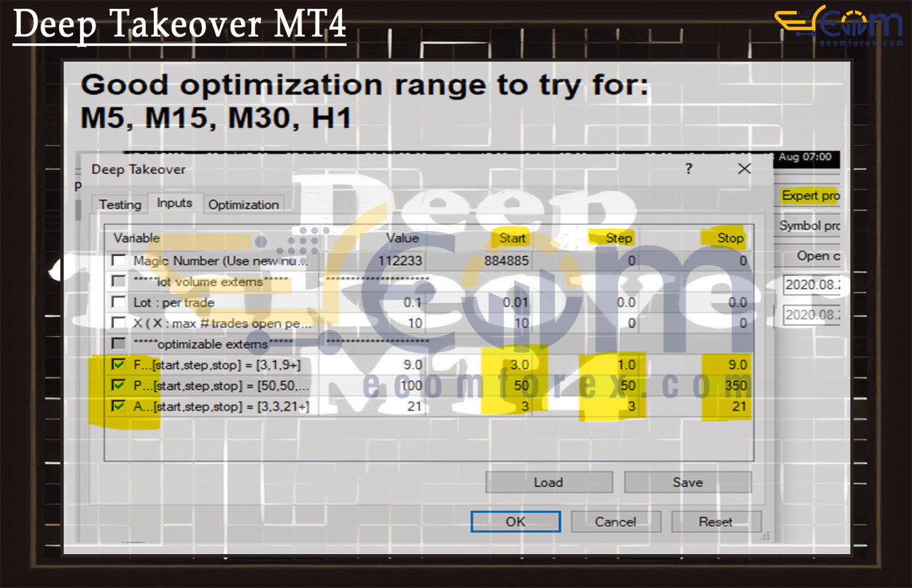Disable the A...[3,3,21+] parameter checkbox
Viewport: 912px width, 588px height.
pyautogui.click(x=119, y=406)
